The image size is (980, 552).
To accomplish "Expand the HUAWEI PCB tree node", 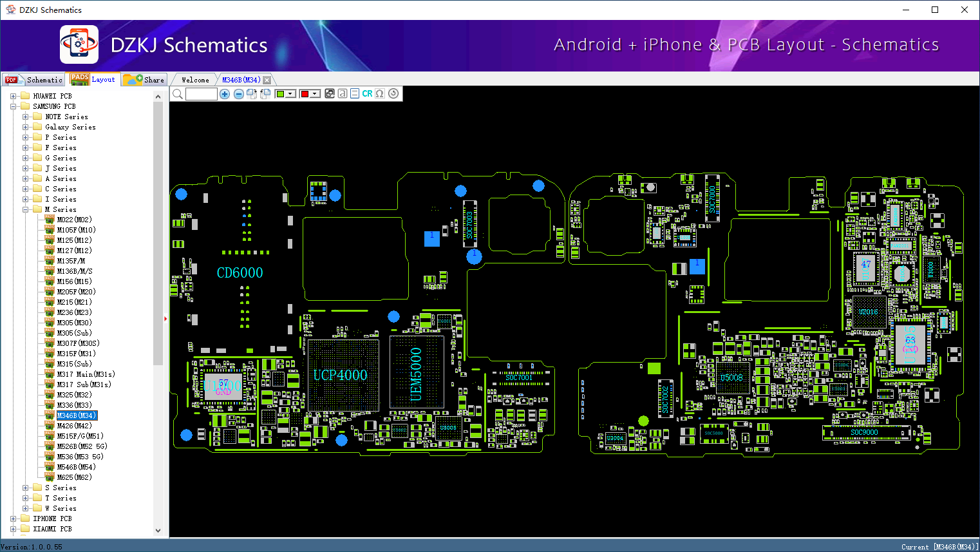I will tap(14, 96).
